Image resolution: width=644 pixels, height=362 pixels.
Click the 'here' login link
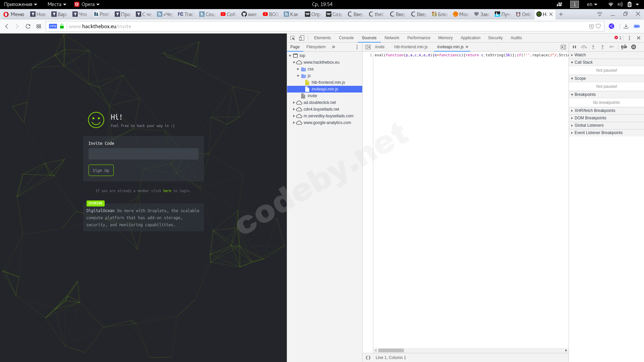click(x=167, y=191)
